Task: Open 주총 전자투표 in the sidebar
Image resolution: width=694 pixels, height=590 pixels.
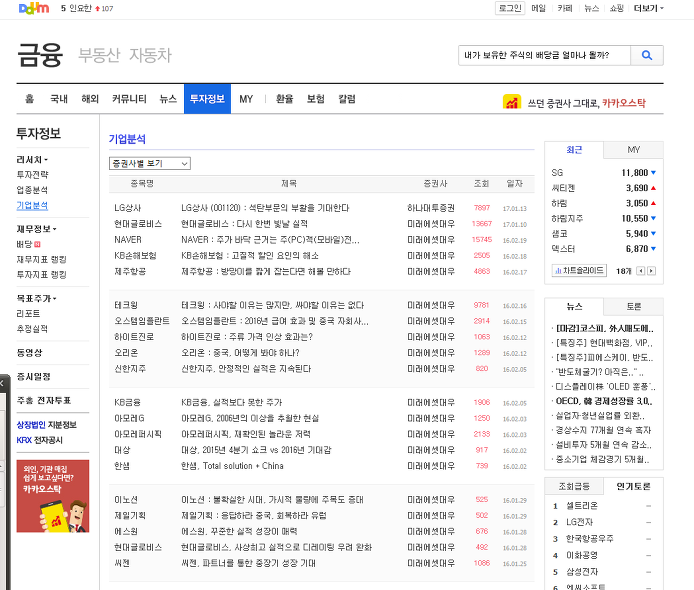Action: [x=43, y=401]
